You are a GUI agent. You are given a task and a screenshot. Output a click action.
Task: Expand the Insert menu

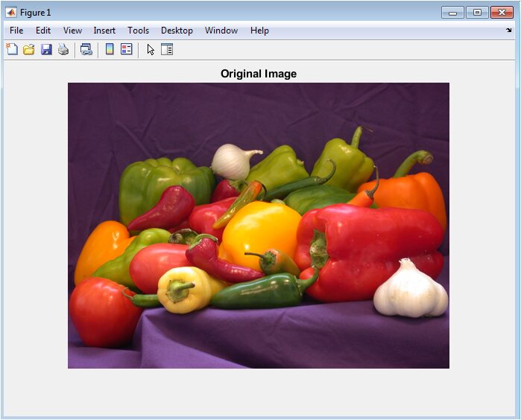104,31
